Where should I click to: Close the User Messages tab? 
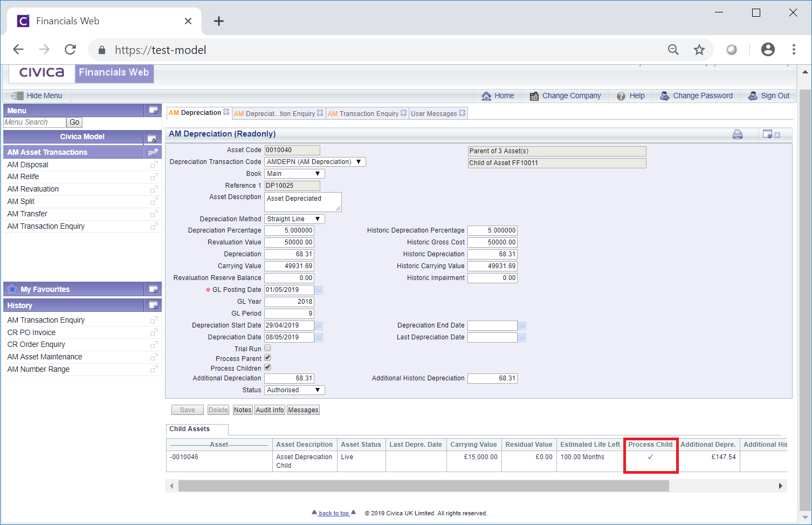462,113
